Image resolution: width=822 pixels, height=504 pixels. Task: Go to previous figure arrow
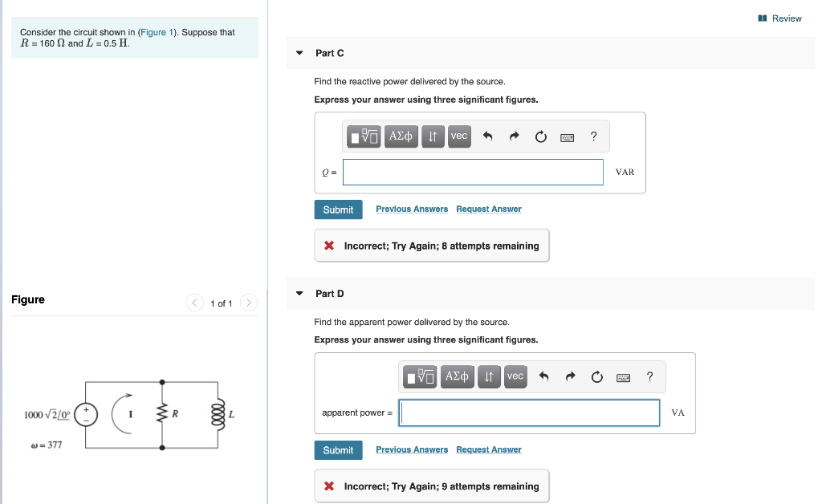pos(194,303)
